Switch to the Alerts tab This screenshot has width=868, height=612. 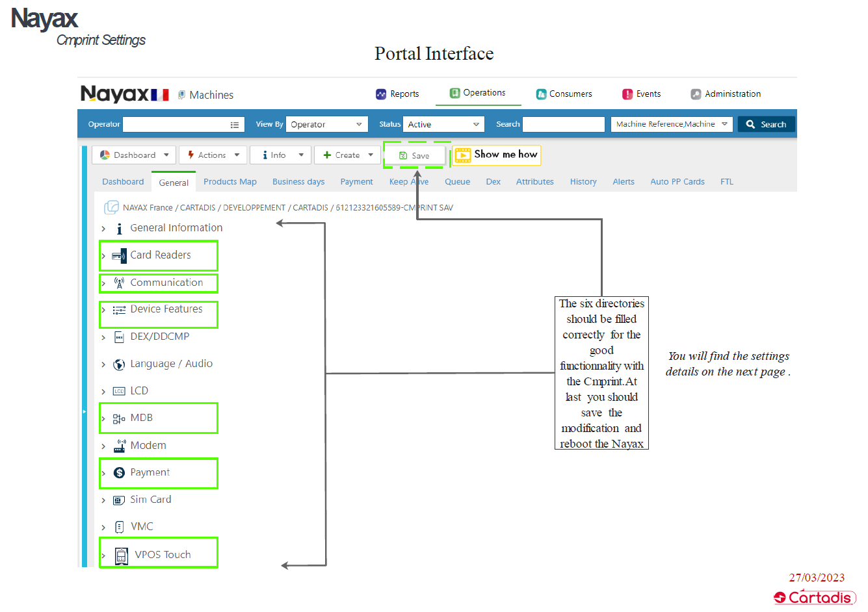coord(624,182)
